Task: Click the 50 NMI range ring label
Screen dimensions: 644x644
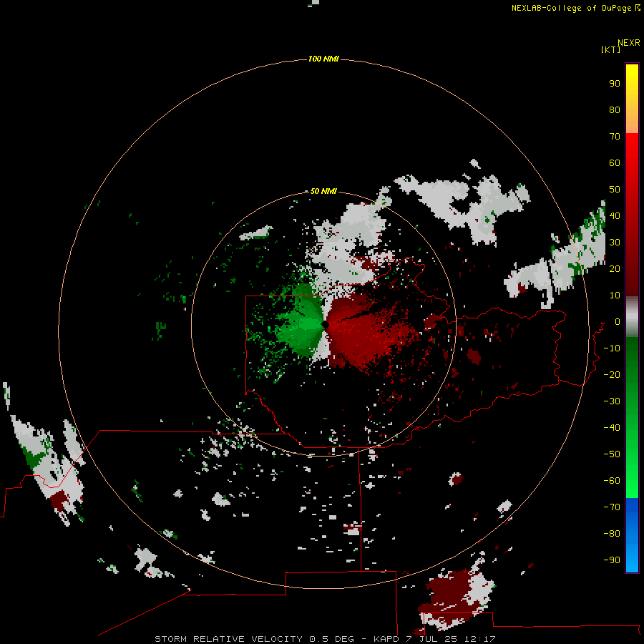Action: coord(323,191)
